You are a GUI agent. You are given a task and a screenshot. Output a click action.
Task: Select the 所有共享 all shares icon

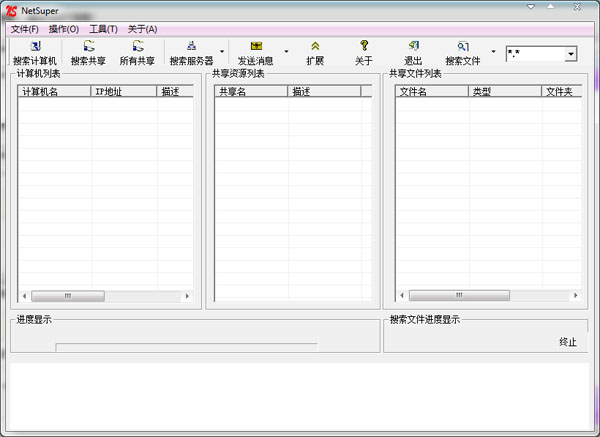137,47
